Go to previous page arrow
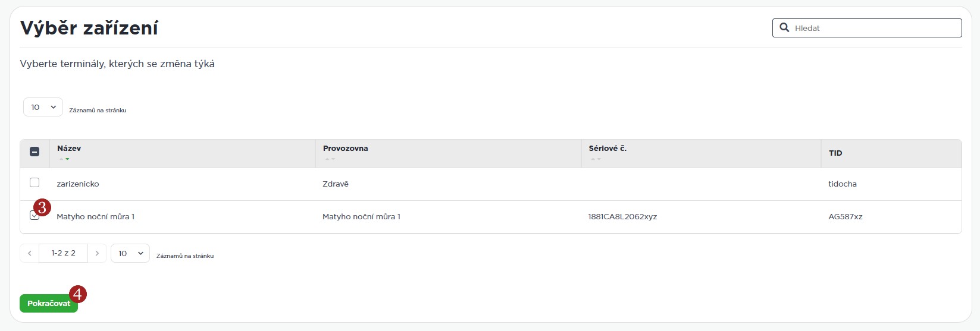 click(30, 253)
